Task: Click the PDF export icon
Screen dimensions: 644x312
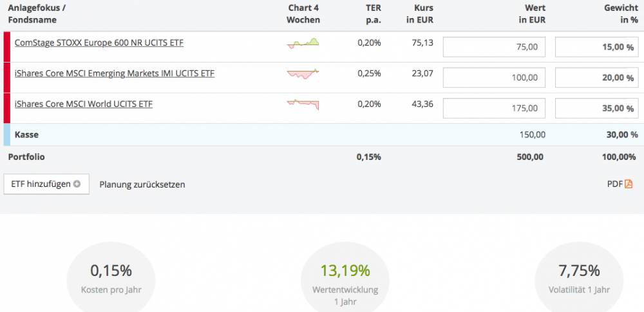Action: (x=629, y=184)
